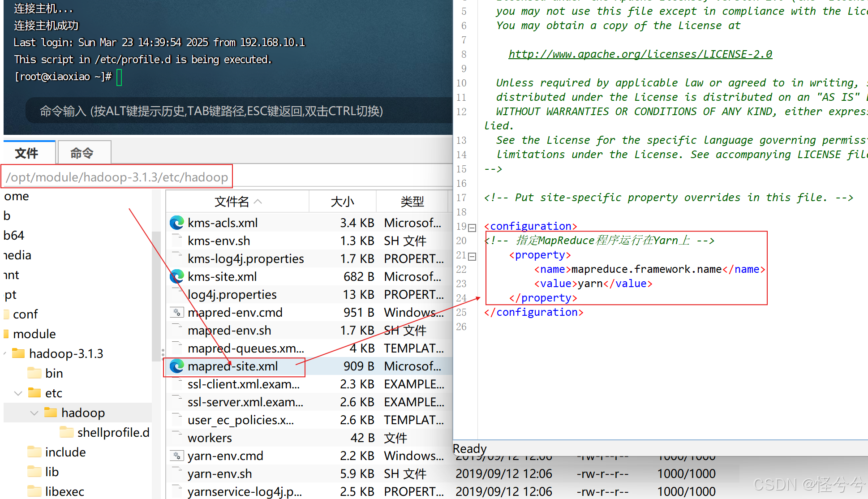
Task: Click the 大小 column header
Action: tap(343, 202)
